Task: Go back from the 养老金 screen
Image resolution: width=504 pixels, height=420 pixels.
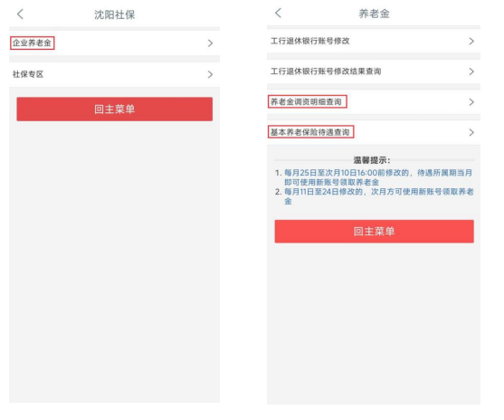Action: (279, 13)
